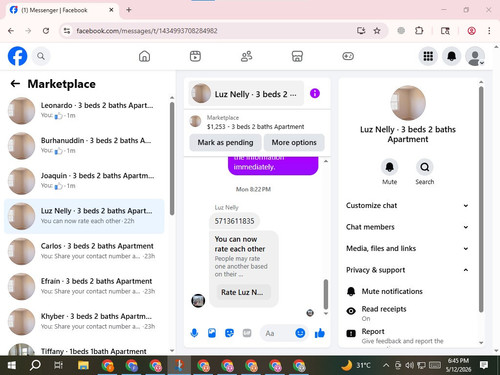Record a voice clip microphone icon
Viewport: 500px width, 375px height.
(x=194, y=333)
